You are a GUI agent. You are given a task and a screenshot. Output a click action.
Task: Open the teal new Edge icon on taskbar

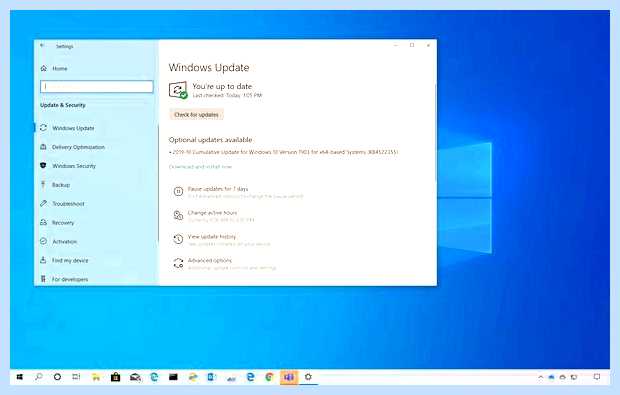click(x=154, y=377)
